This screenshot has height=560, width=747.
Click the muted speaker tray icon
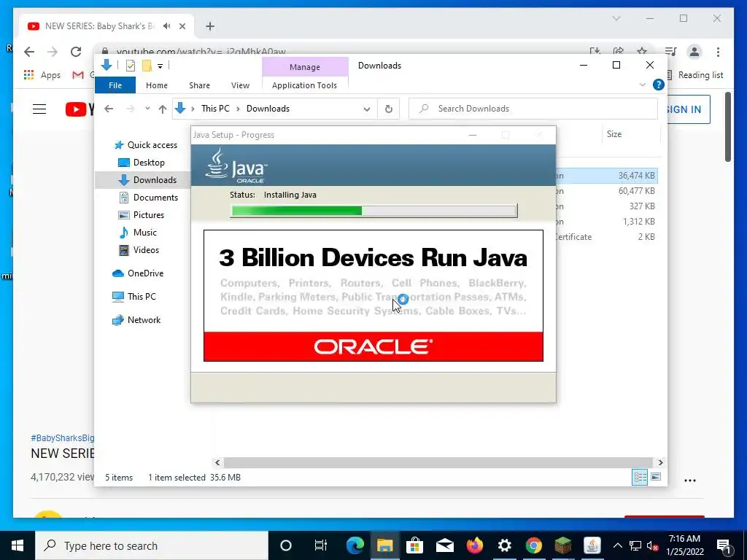(652, 545)
